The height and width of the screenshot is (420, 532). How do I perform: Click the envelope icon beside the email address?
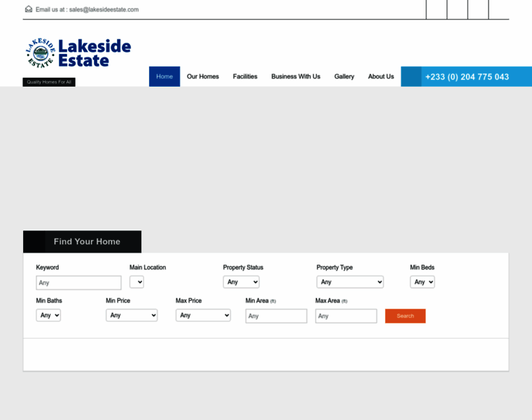tap(29, 9)
